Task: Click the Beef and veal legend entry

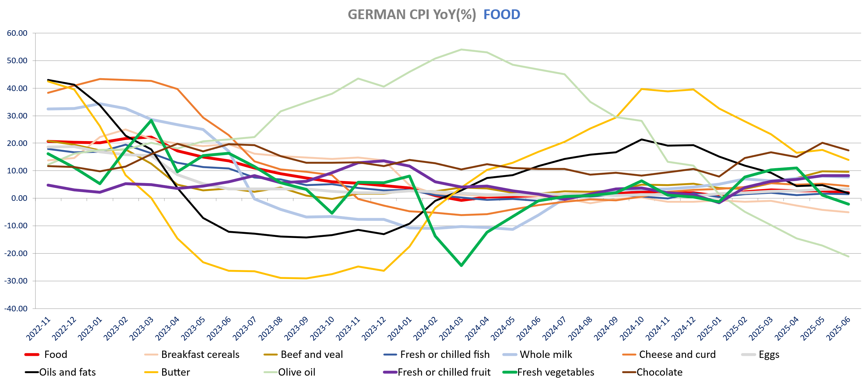Action: tap(311, 354)
